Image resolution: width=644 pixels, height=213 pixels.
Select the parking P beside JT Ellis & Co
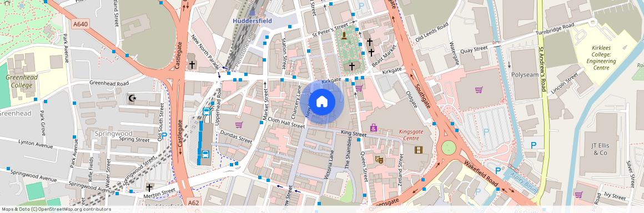534,145
